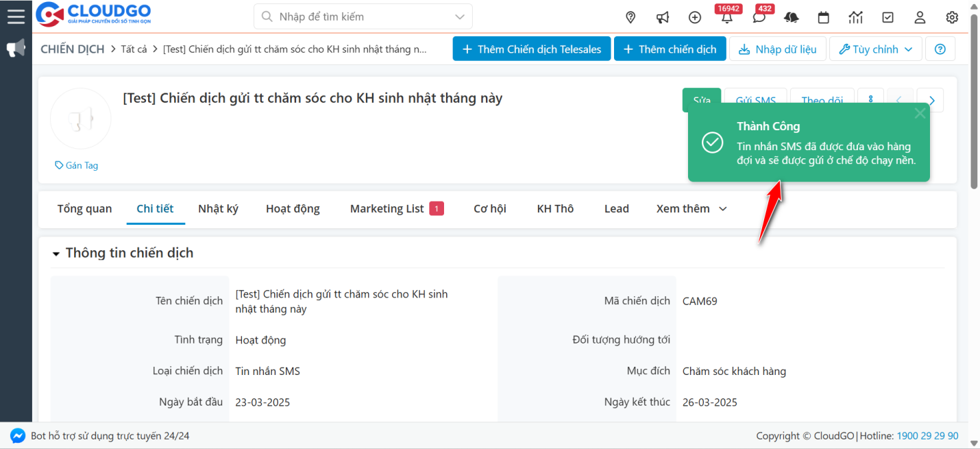Click the quick create plus icon
Image resolution: width=980 pixels, height=449 pixels.
click(x=695, y=17)
